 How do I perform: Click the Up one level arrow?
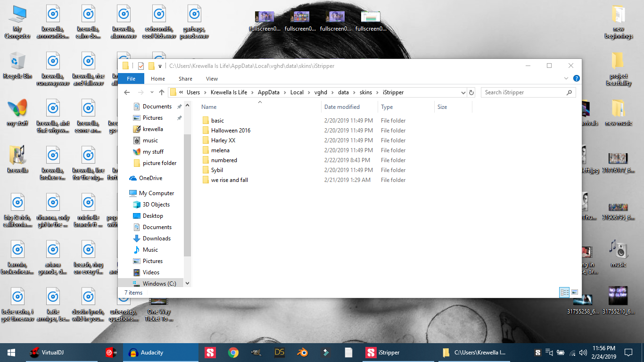(x=162, y=92)
